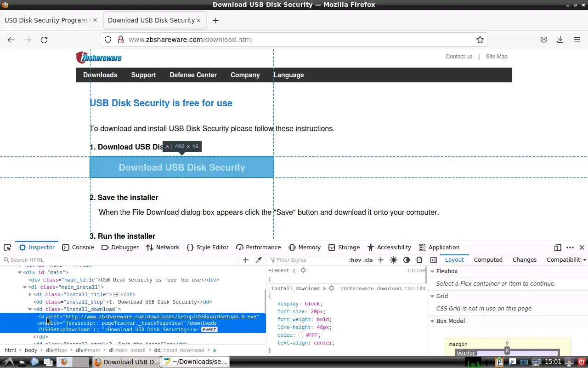Click the element picker icon in devtools
The image size is (588, 368).
point(7,247)
